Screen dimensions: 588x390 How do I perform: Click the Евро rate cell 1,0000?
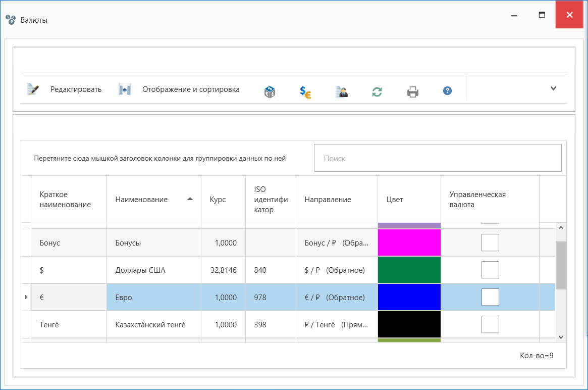coord(223,297)
